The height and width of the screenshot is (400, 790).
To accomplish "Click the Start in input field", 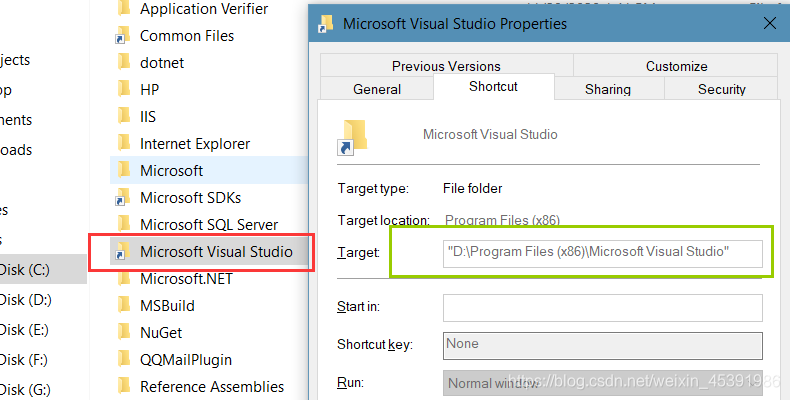I will pyautogui.click(x=603, y=308).
